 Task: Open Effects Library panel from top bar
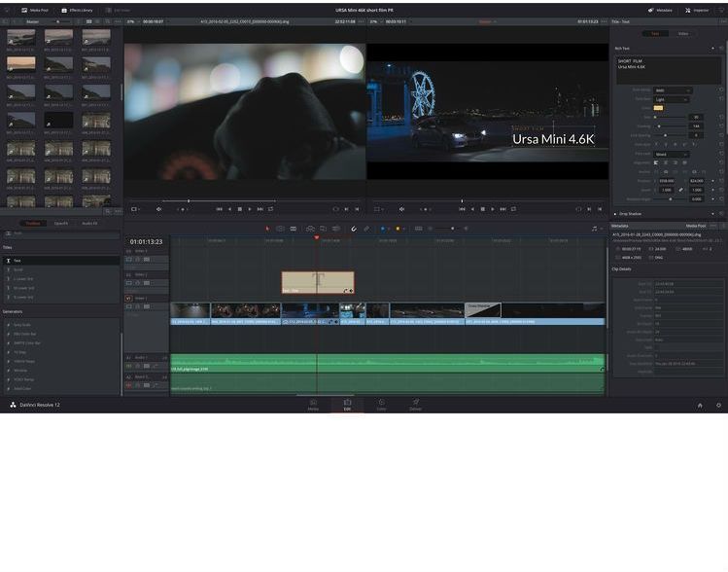pos(77,10)
